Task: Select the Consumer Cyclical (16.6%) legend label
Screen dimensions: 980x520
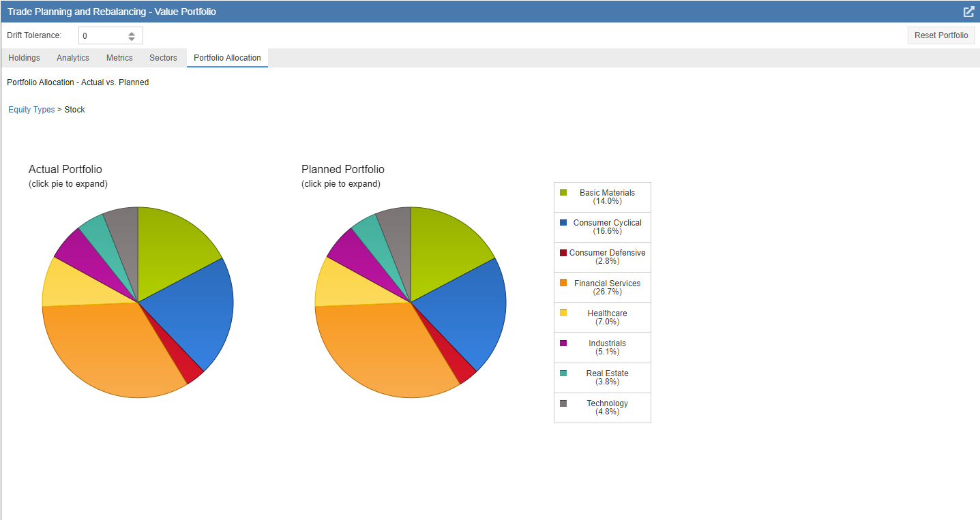Action: [x=607, y=227]
